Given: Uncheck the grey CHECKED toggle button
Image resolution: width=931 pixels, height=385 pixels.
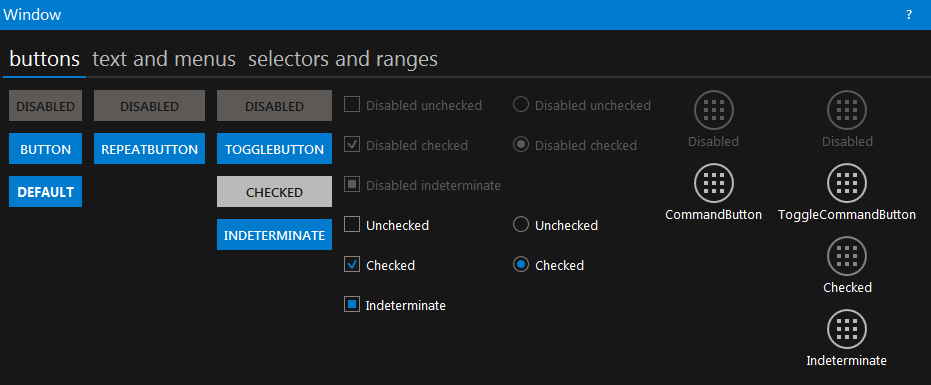Looking at the screenshot, I should (x=274, y=191).
